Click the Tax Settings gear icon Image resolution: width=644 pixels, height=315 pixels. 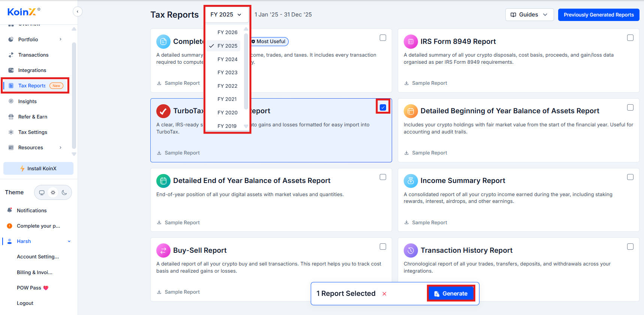pos(11,132)
